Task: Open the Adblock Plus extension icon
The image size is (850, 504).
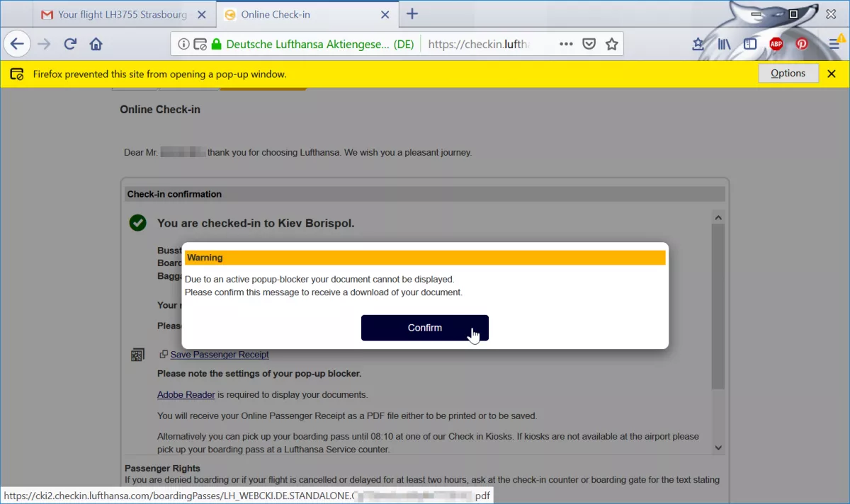Action: (776, 44)
